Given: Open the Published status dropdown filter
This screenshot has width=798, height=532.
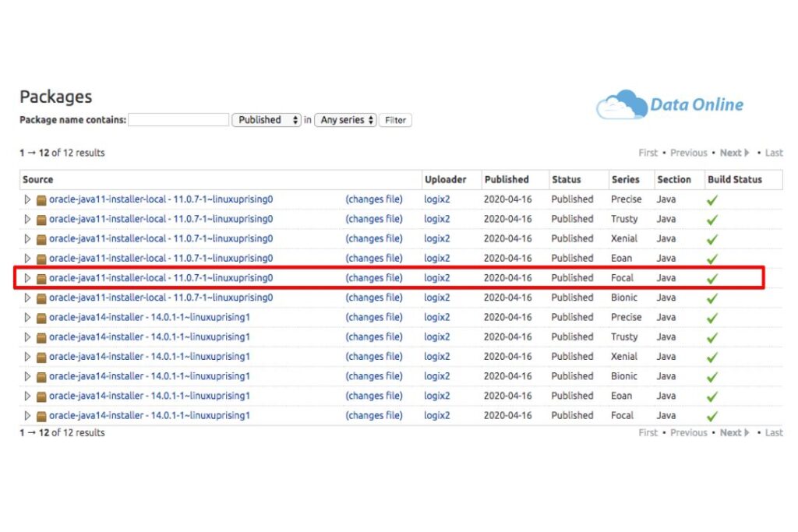Looking at the screenshot, I should tap(267, 120).
